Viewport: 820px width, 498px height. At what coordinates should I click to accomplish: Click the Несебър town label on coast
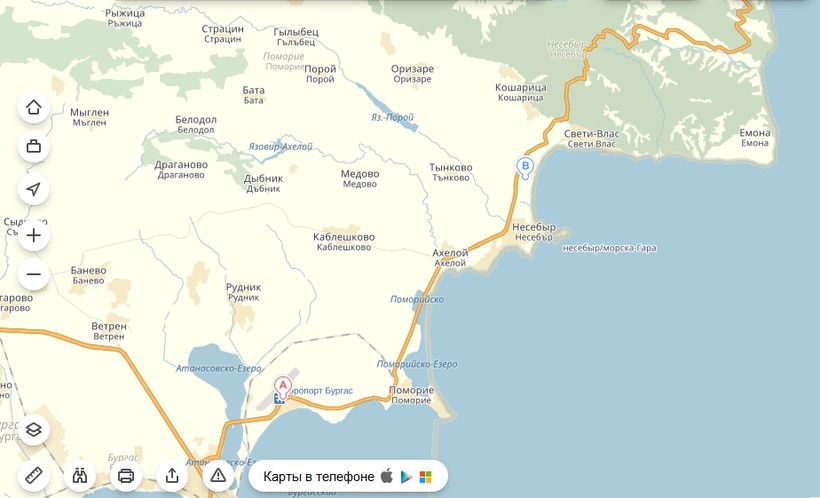[x=533, y=232]
